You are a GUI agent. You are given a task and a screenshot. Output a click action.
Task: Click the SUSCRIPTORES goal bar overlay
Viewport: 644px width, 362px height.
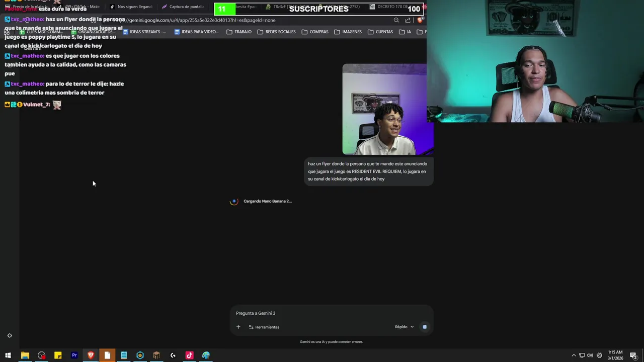click(x=319, y=9)
